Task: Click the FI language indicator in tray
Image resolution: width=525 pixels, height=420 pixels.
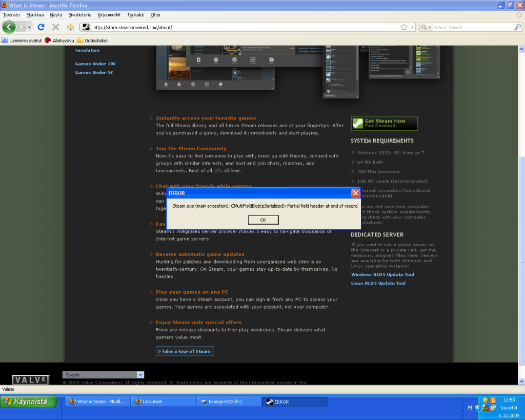Action: (470, 408)
